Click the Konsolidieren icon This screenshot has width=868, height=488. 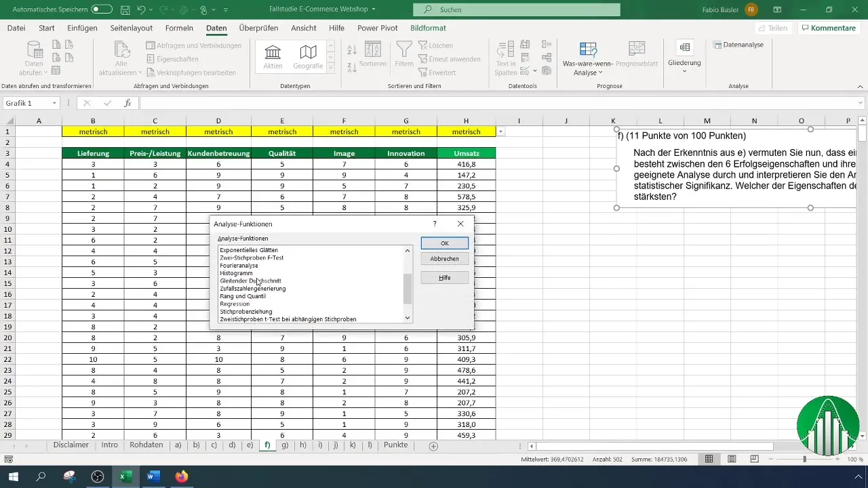pyautogui.click(x=545, y=45)
